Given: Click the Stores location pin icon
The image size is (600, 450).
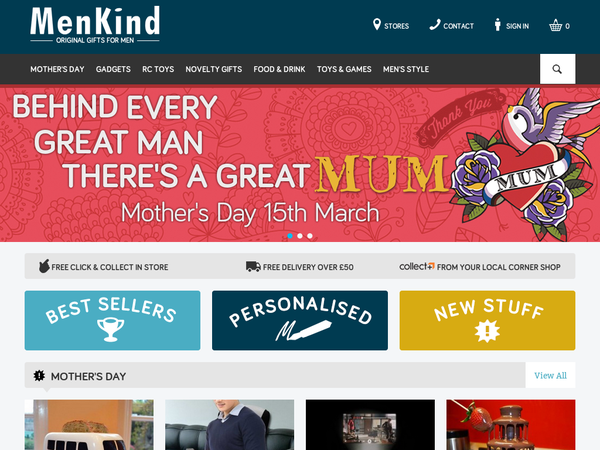Looking at the screenshot, I should point(377,24).
